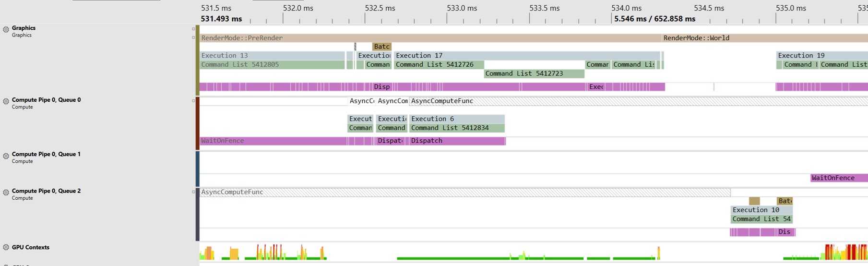
Task: Select the Bat marker above Execution 10
Action: click(x=785, y=201)
